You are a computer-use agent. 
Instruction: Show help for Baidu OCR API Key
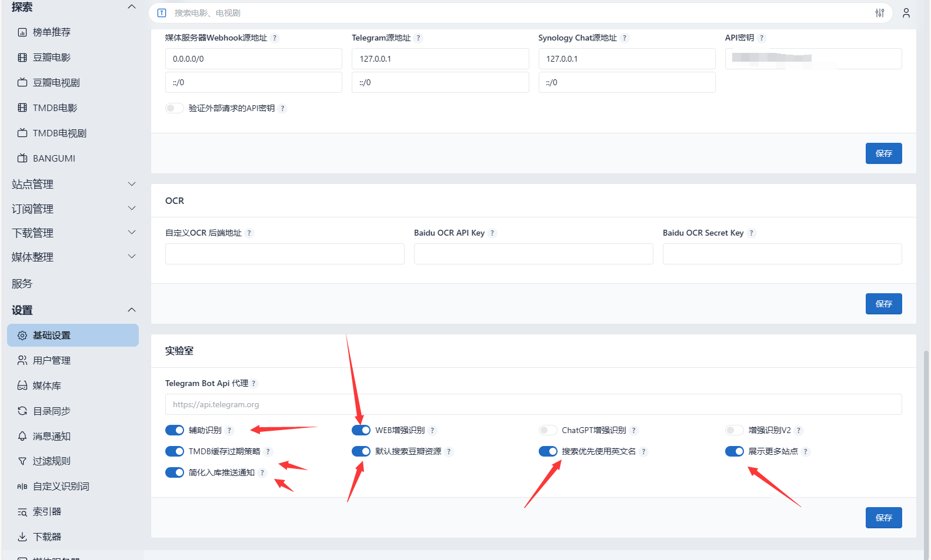point(492,233)
